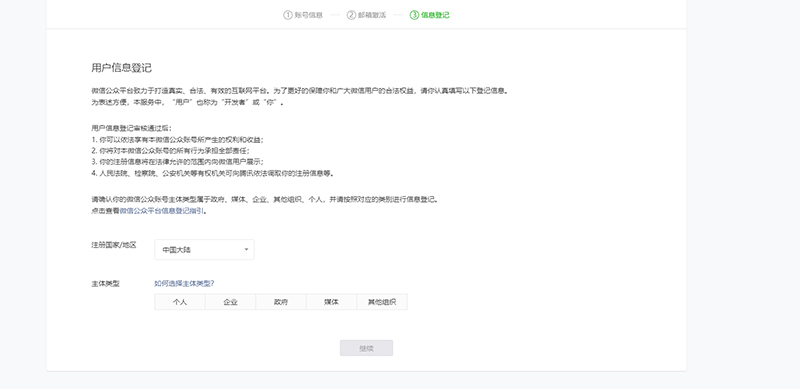The height and width of the screenshot is (389, 800).
Task: Open the 注册国家/地区 dropdown showing 中国大陆
Action: click(x=204, y=250)
